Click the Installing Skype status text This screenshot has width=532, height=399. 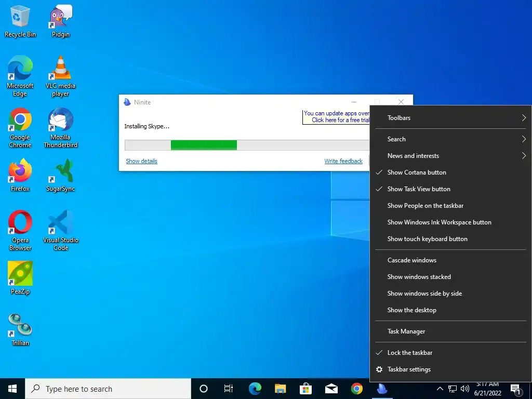pos(147,126)
